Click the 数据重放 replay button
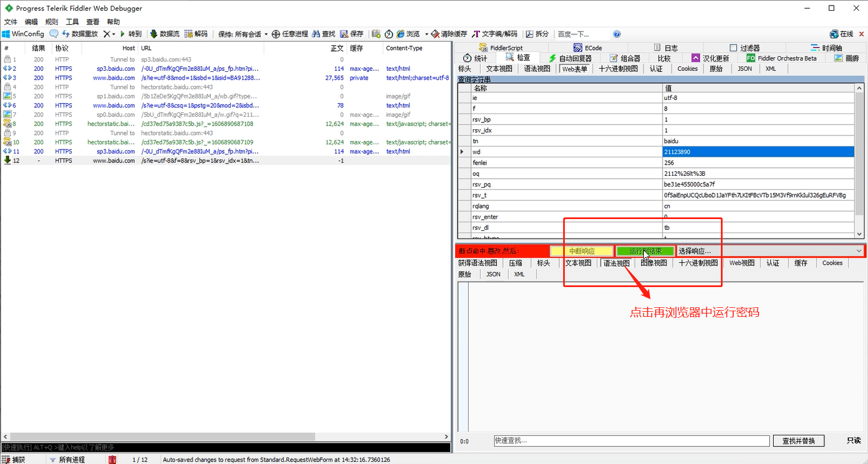The image size is (868, 464). pyautogui.click(x=80, y=34)
